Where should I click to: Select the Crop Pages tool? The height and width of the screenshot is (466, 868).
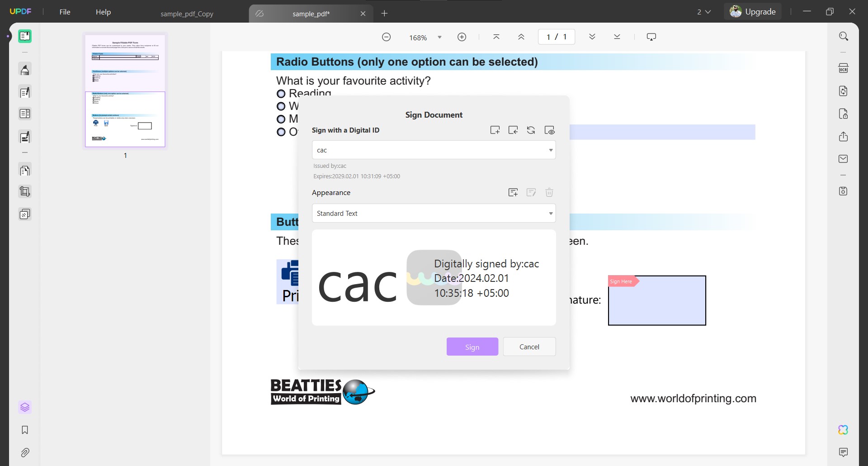point(25,191)
